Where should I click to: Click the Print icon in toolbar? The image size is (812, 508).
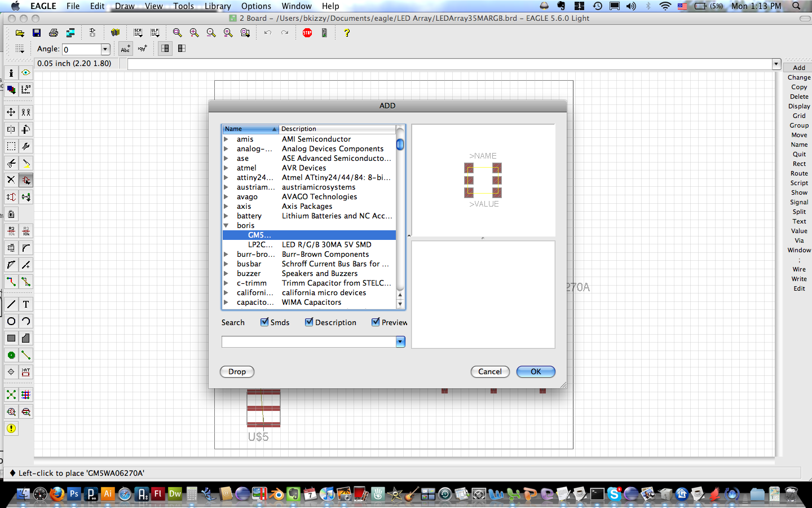(x=54, y=33)
